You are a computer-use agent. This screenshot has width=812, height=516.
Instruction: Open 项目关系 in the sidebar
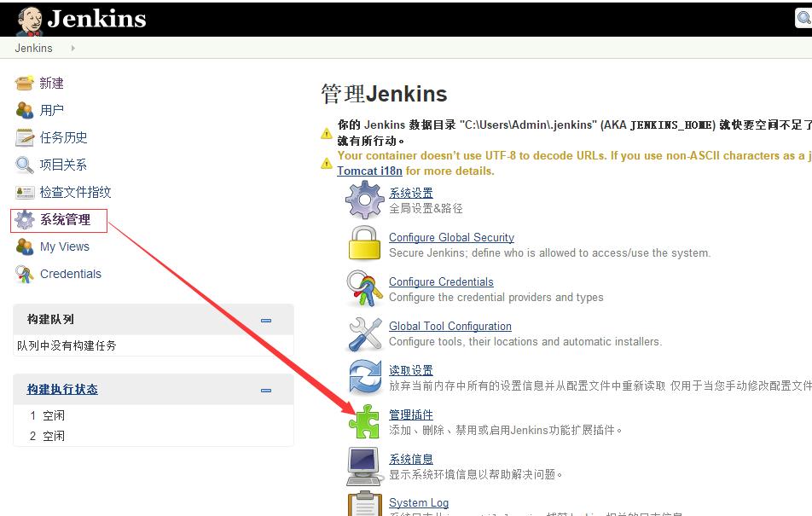point(63,165)
